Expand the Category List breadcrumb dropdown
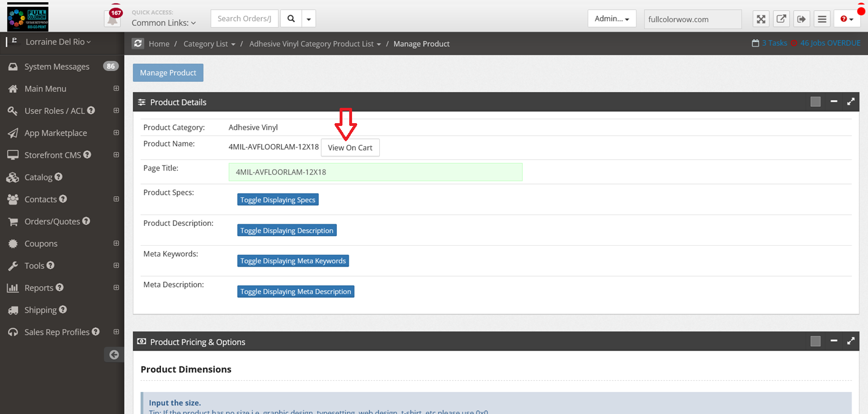Screen dimensions: 868x414 click(x=209, y=44)
